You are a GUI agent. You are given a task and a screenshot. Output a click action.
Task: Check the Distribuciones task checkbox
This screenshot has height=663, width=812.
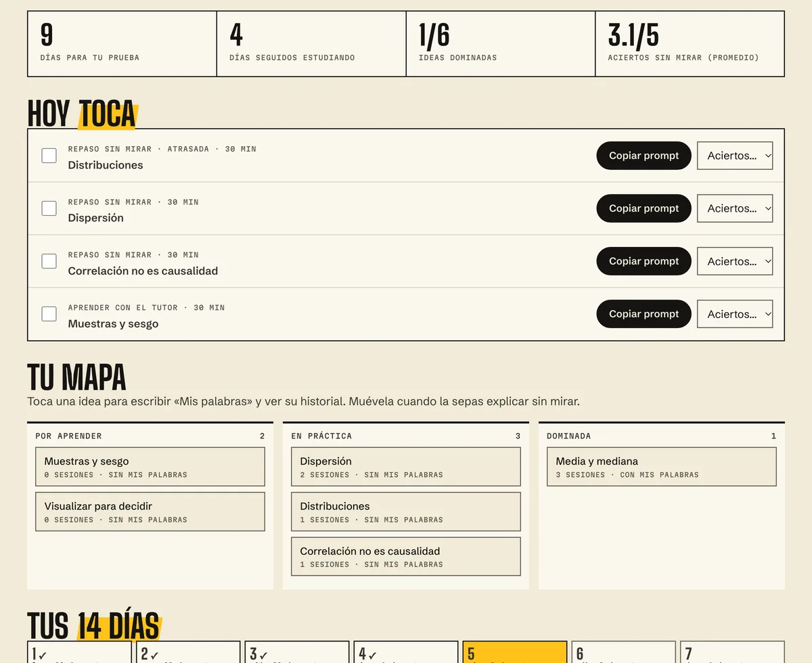49,156
